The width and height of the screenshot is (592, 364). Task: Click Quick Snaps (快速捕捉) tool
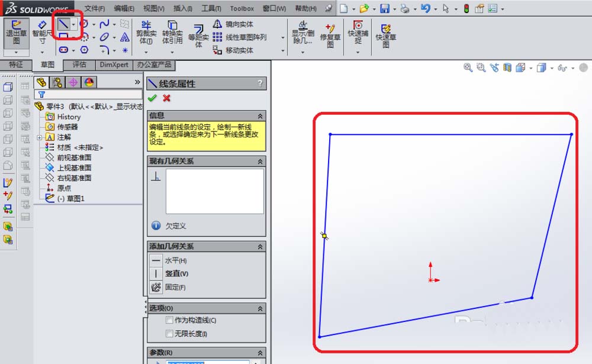(358, 33)
